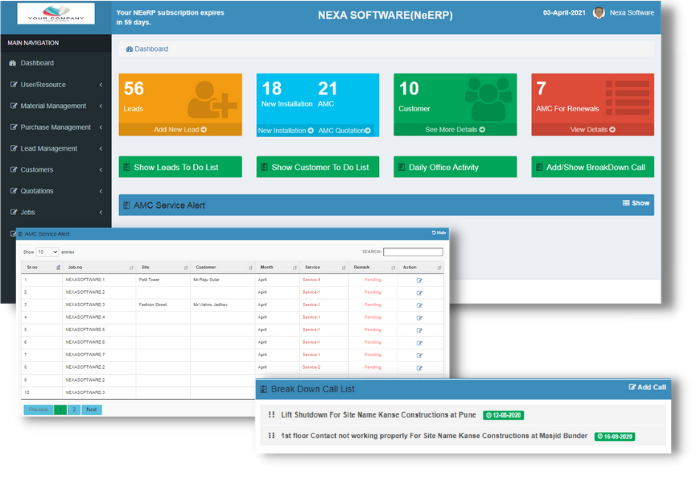Expand the Material Management menu
Viewport: 700px width, 500px height.
[x=53, y=106]
